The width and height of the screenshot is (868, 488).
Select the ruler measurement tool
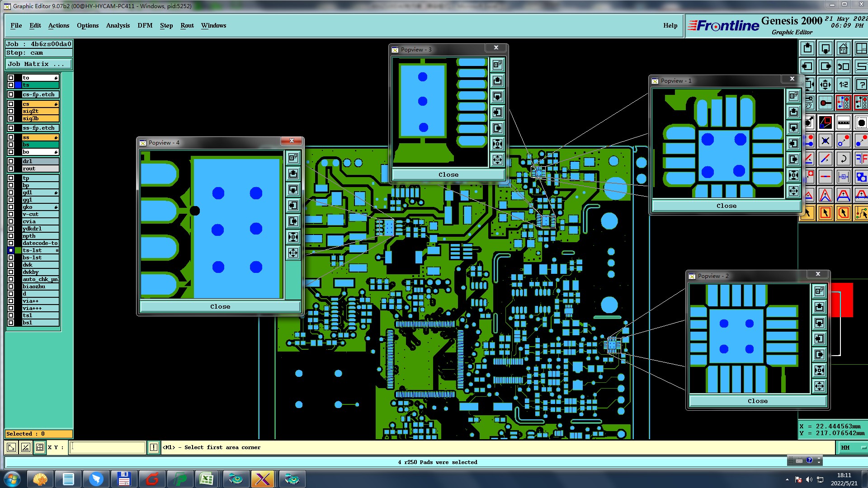tap(843, 122)
